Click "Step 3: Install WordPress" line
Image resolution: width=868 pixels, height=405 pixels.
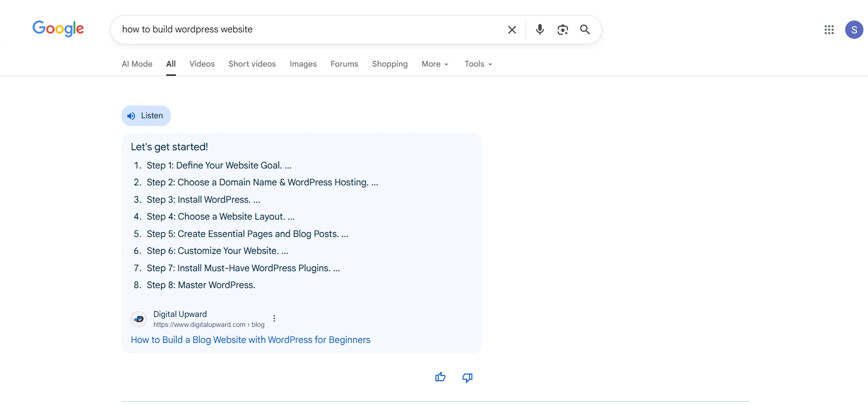coord(203,200)
